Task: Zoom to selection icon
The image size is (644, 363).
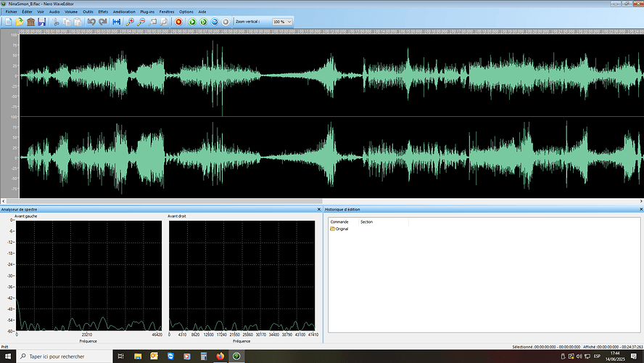Action: (x=152, y=22)
